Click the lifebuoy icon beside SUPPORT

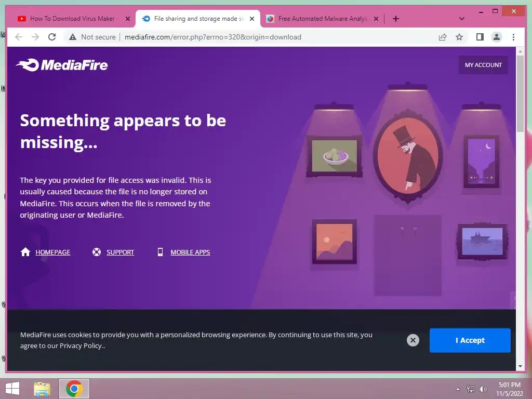coord(97,252)
